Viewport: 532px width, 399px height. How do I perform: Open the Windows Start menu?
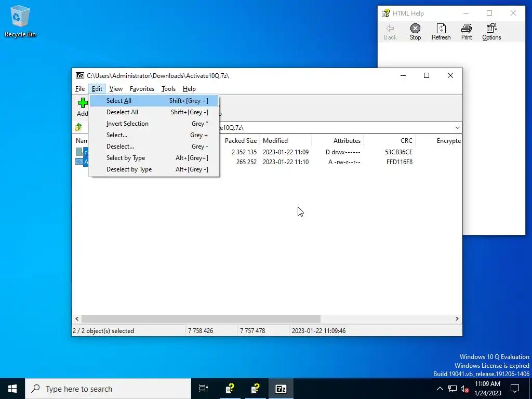(12, 389)
